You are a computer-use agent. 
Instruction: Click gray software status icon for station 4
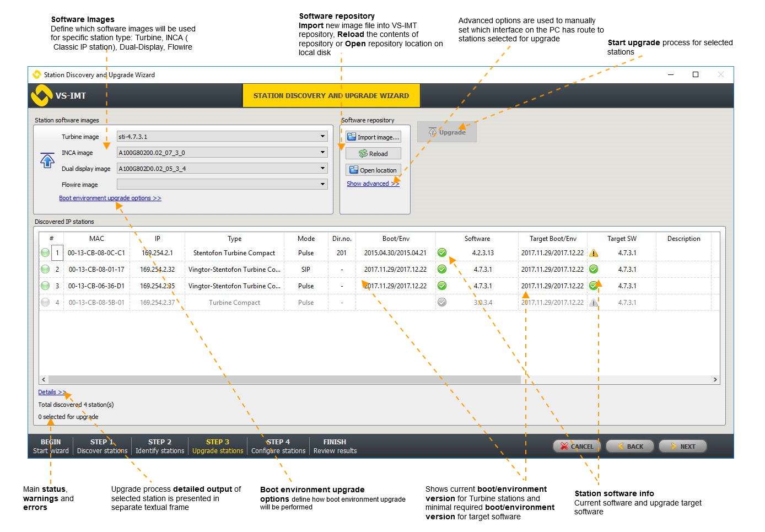click(442, 303)
